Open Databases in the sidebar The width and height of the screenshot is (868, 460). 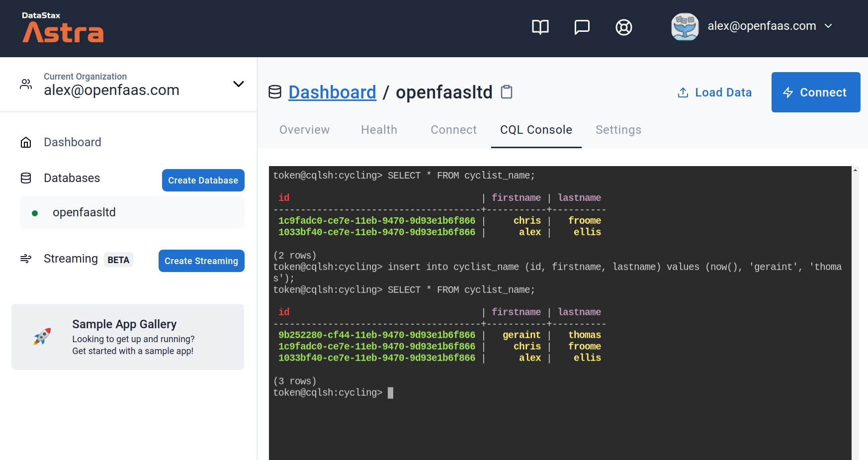(72, 178)
